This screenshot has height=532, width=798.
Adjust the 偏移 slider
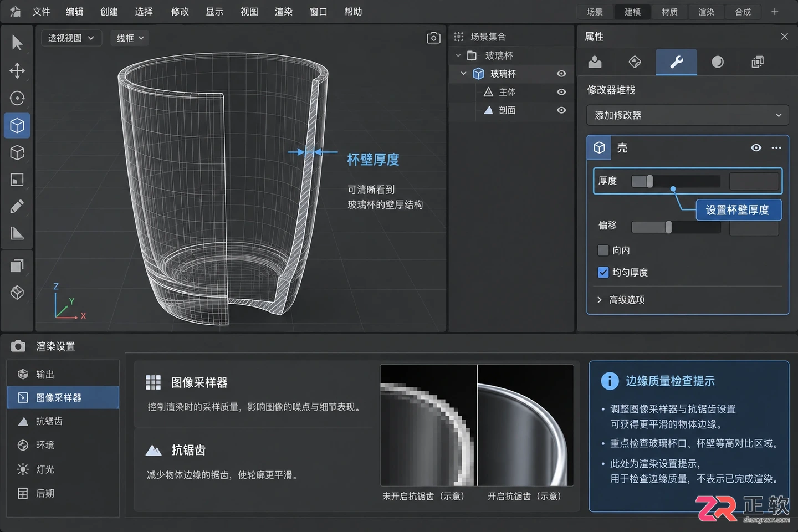click(676, 227)
